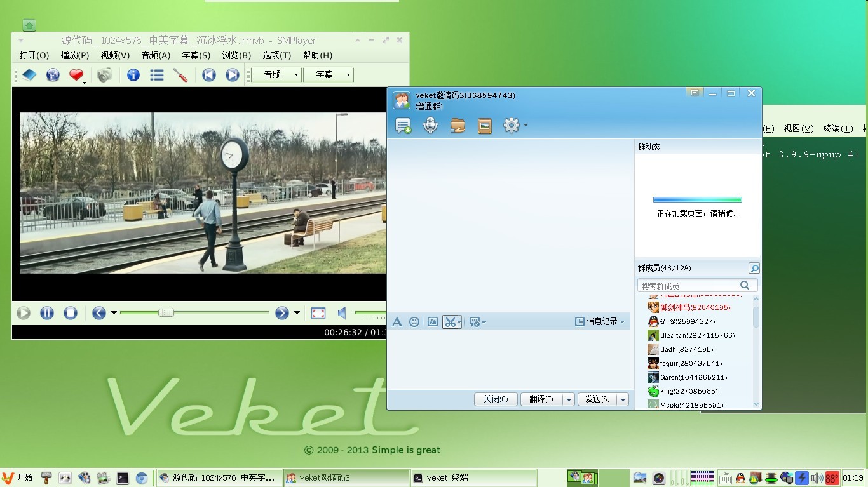Click the keyboard input method tray icon
The height and width of the screenshot is (487, 868).
coord(724,478)
